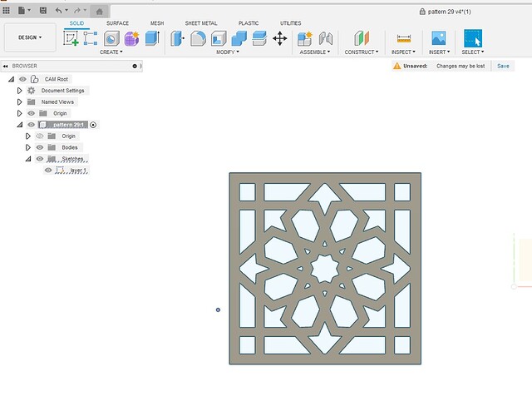Toggle visibility of layer 1 sketch
Image resolution: width=532 pixels, height=416 pixels.
(x=48, y=170)
